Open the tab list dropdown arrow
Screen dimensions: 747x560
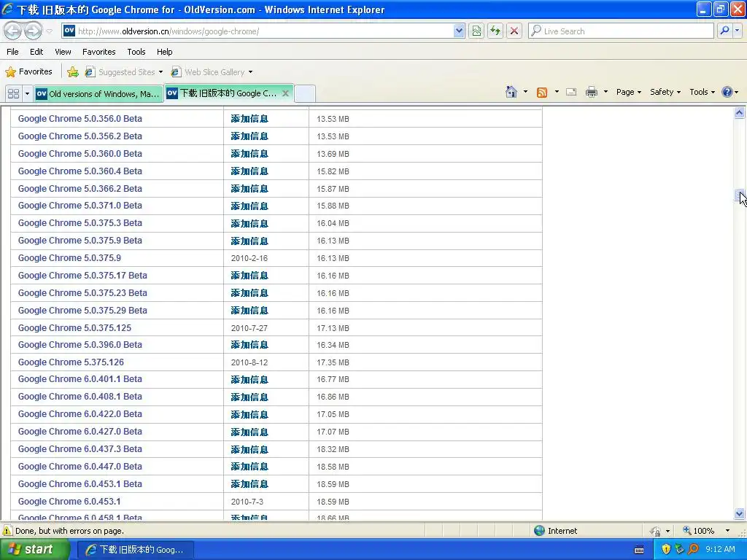tap(27, 93)
